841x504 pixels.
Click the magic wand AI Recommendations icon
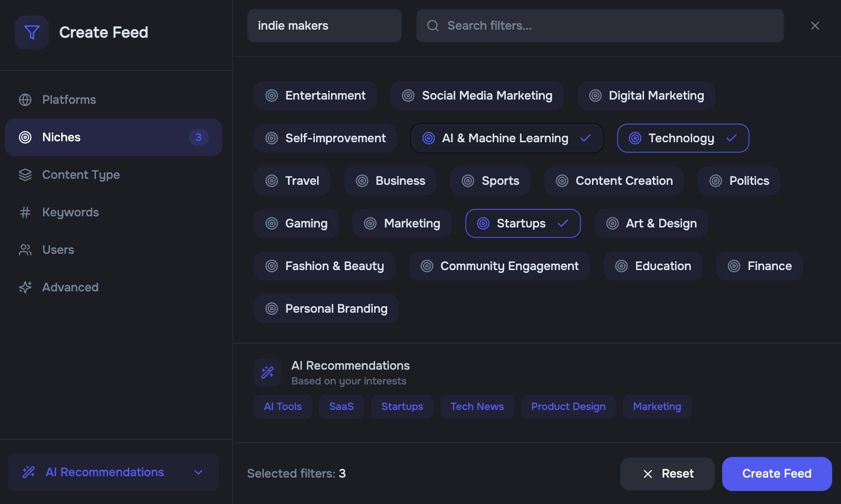coord(268,372)
